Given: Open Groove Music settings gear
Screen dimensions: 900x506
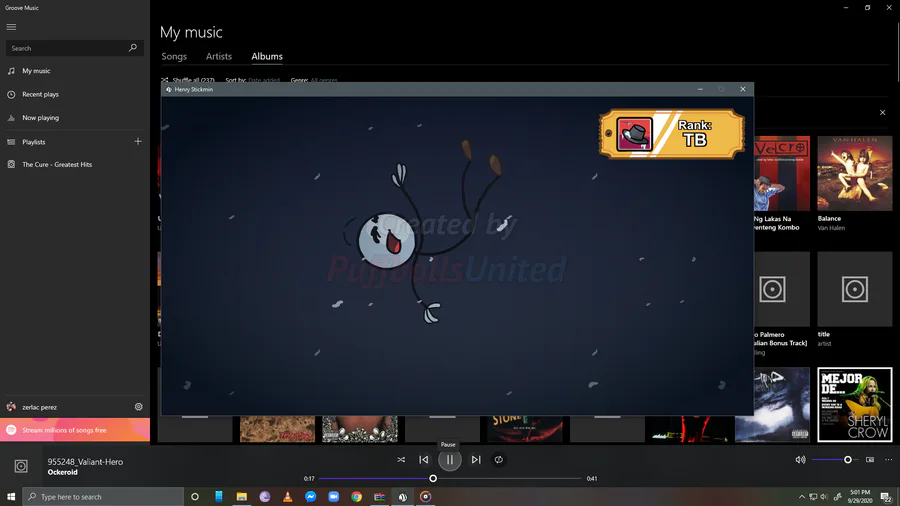Looking at the screenshot, I should 138,407.
